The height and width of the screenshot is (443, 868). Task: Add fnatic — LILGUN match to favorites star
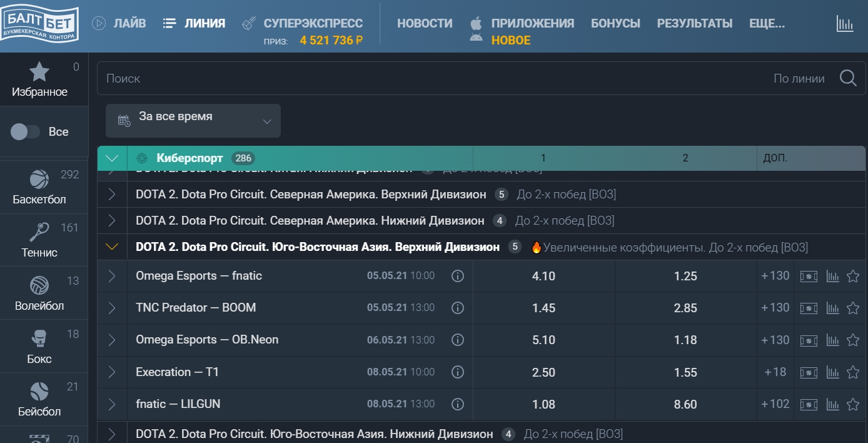[852, 404]
